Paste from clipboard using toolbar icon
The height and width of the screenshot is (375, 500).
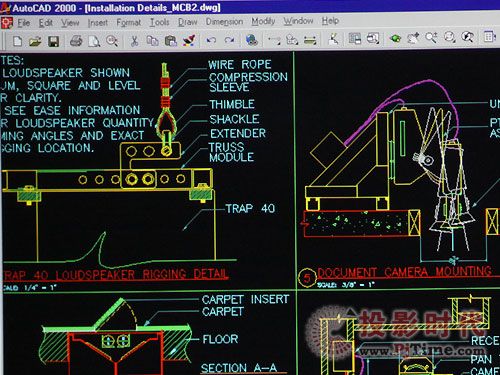click(171, 41)
